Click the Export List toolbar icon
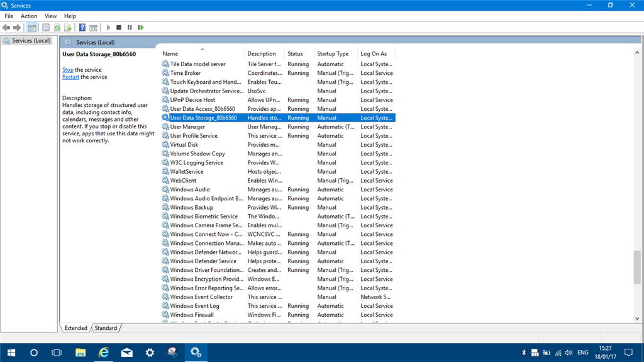The width and height of the screenshot is (644, 362). point(68,28)
